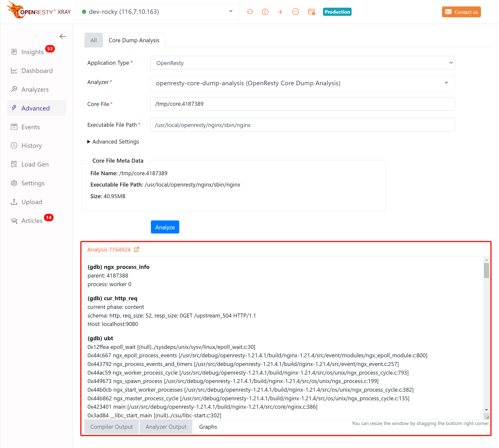Click the Production badge
499x448 pixels.
[x=337, y=12]
